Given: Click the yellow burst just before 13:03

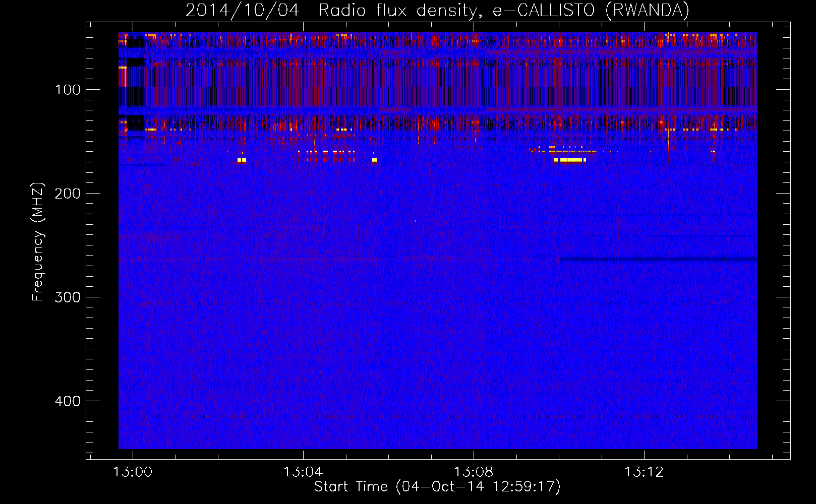Looking at the screenshot, I should coord(242,160).
